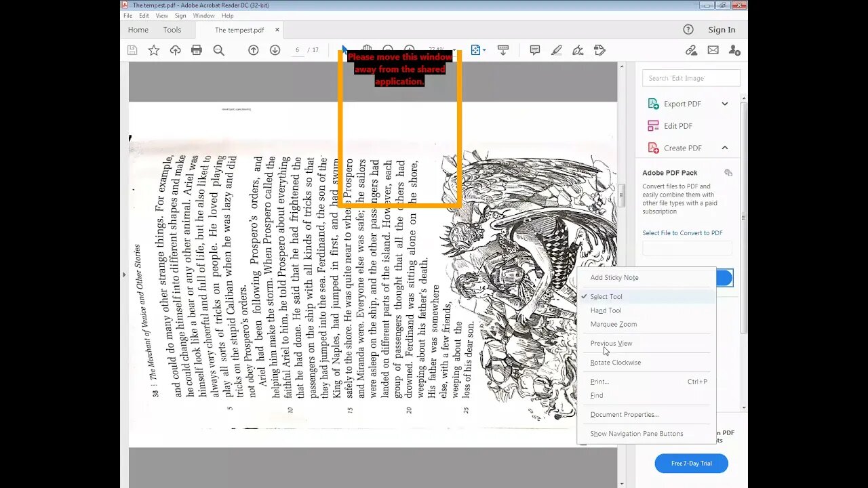The height and width of the screenshot is (488, 868).
Task: Click the selected file box under Convert to PDF
Action: click(x=687, y=248)
